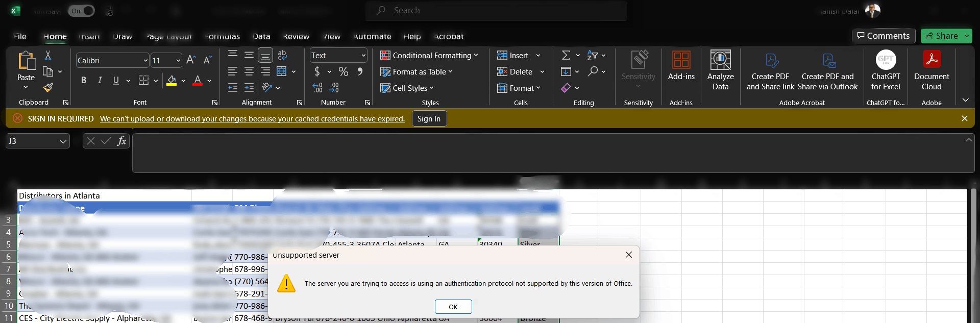
Task: Open the File tab
Action: (20, 36)
